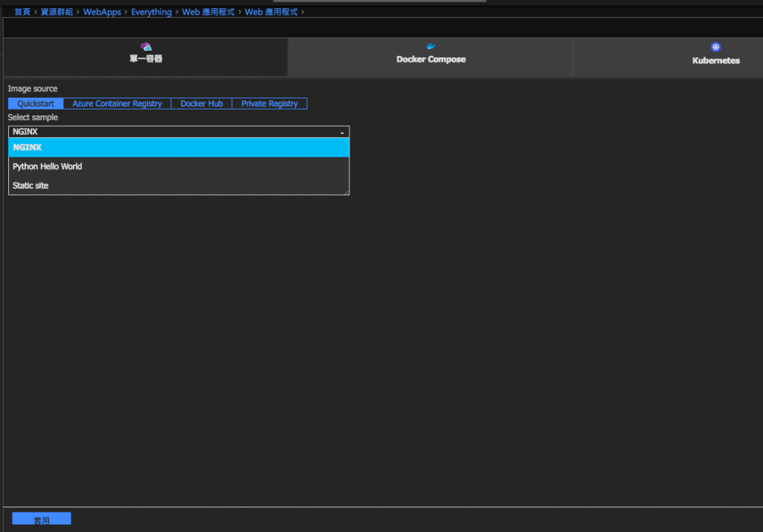Open last Web 應用程式 breadcrumb

271,12
